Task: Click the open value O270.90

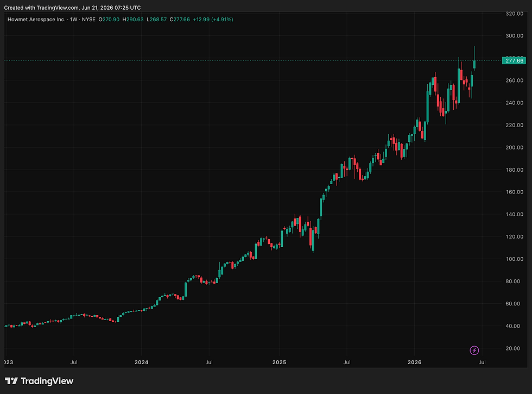Action: [x=109, y=20]
